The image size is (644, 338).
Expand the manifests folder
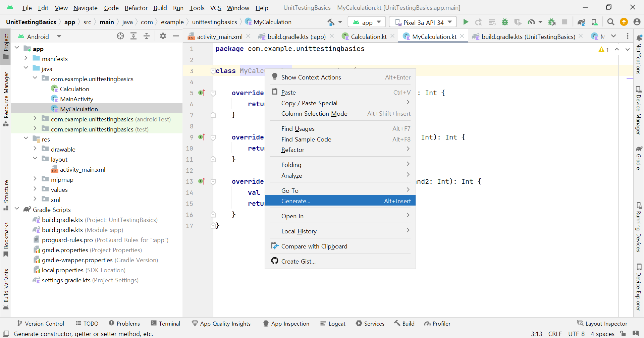[x=26, y=58]
